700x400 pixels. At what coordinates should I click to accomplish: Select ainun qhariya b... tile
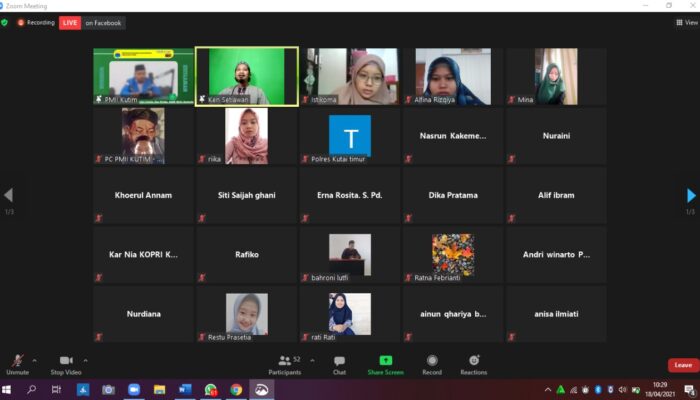point(453,314)
